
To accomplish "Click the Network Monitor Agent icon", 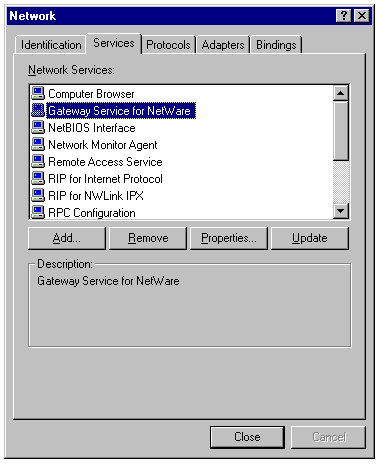I will tap(38, 144).
